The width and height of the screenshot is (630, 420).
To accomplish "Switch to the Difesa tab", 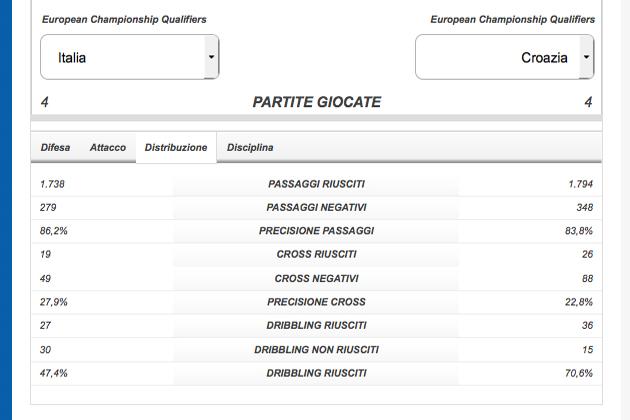I will pyautogui.click(x=56, y=147).
